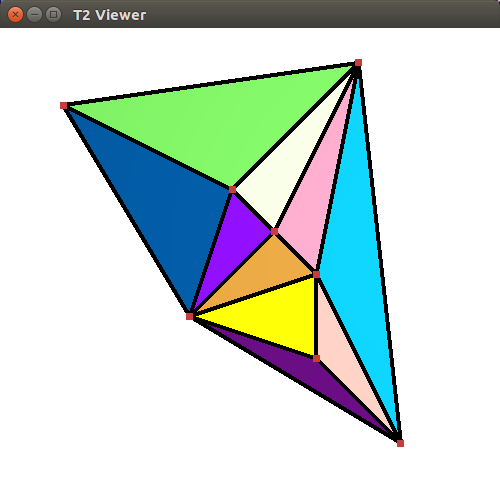Viewport: 500px width, 478px height.
Task: Select vertex where blue, violet, orange, yellow meet
Action: click(x=189, y=316)
